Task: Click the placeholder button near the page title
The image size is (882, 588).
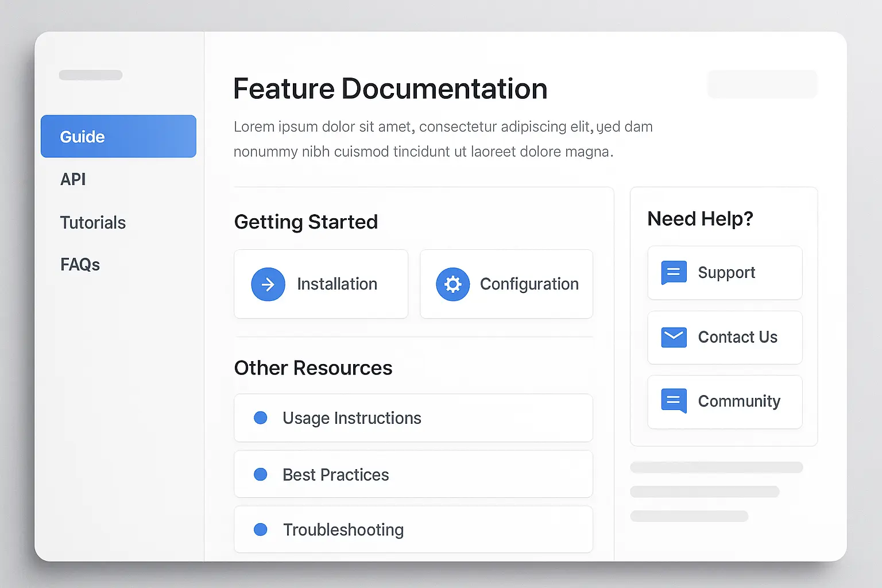Action: point(762,84)
